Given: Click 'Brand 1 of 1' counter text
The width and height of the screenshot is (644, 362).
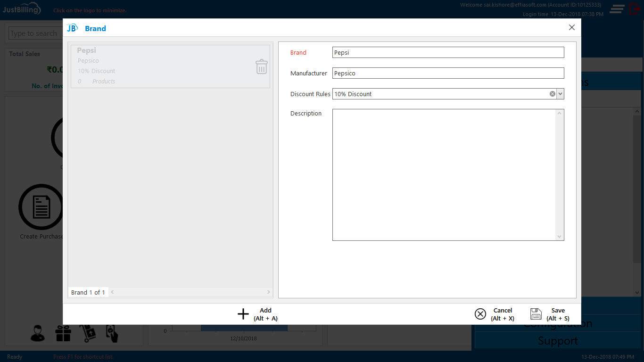Looking at the screenshot, I should click(x=88, y=292).
